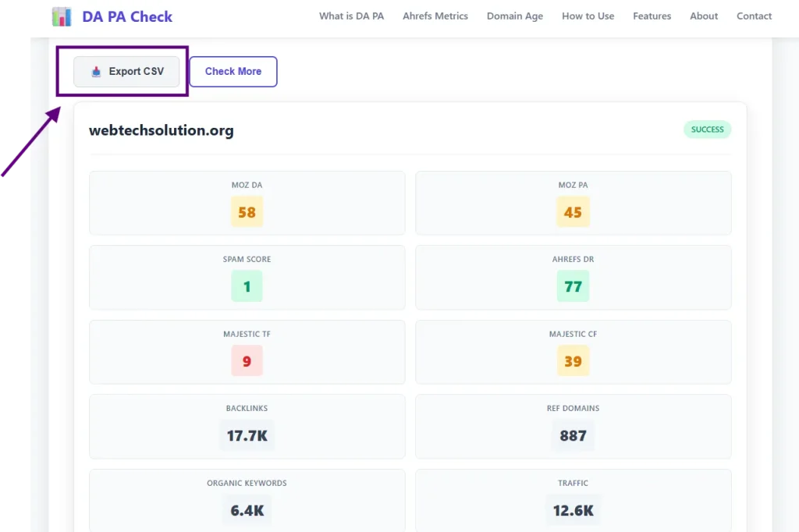Click the Check More button

(x=233, y=71)
